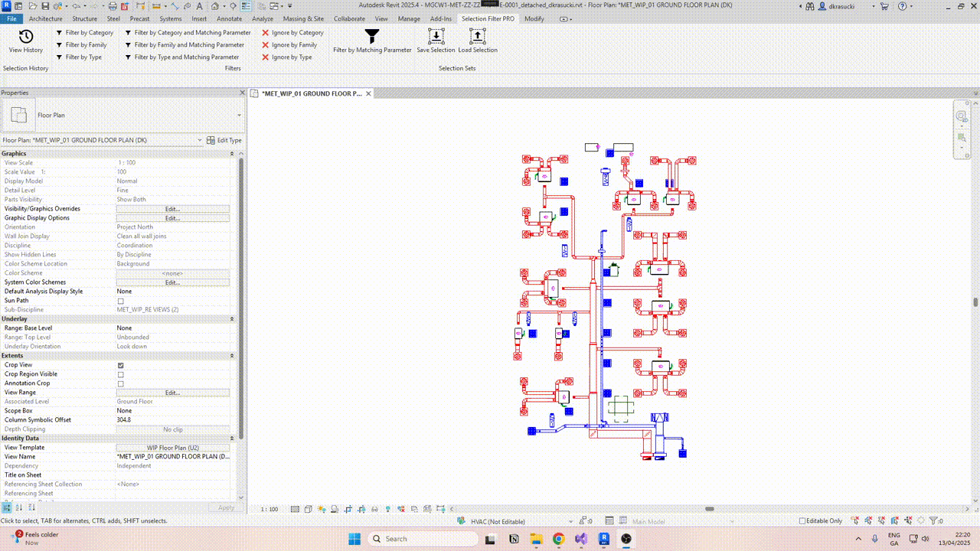Click the Print icon in quick access toolbar
This screenshot has height=551, width=980.
click(x=113, y=6)
